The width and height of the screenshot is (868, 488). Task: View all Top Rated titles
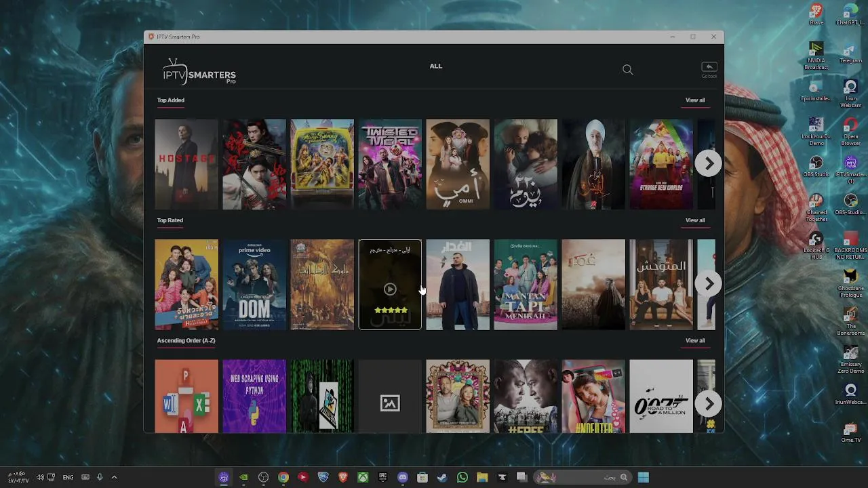coord(695,220)
